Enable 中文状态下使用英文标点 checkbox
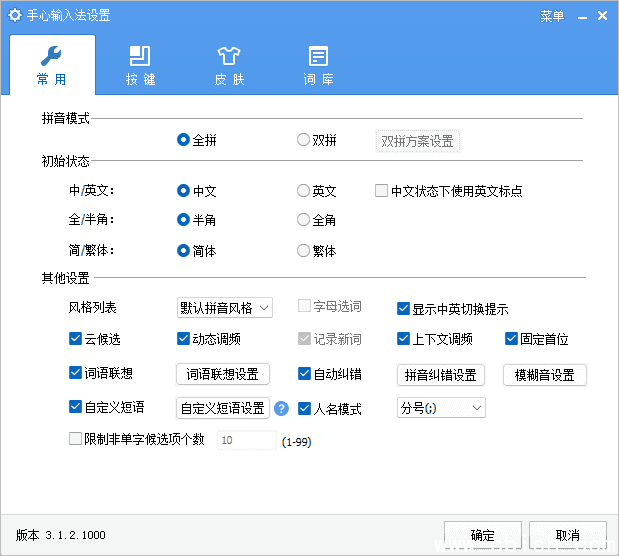This screenshot has height=556, width=619. coord(381,191)
